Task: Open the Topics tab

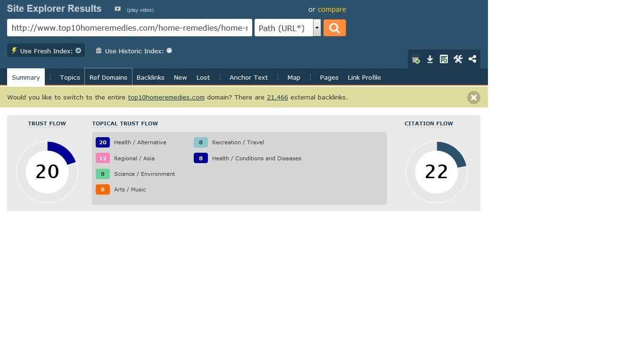Action: click(x=70, y=77)
